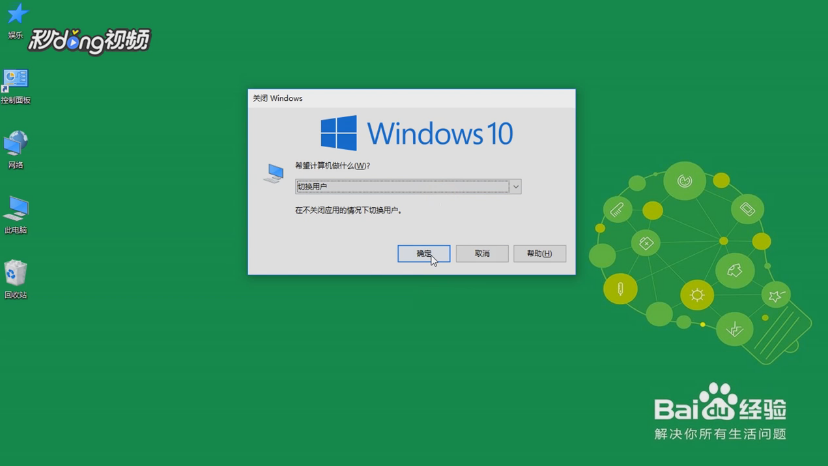Open help via 帮助(H) button
828x466 pixels.
tap(540, 254)
